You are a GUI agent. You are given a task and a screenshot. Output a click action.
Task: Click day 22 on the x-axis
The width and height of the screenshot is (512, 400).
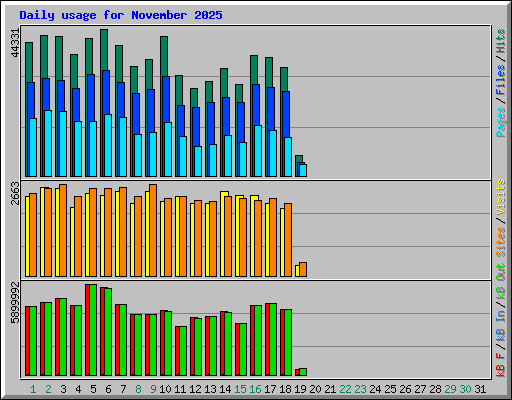pyautogui.click(x=345, y=389)
